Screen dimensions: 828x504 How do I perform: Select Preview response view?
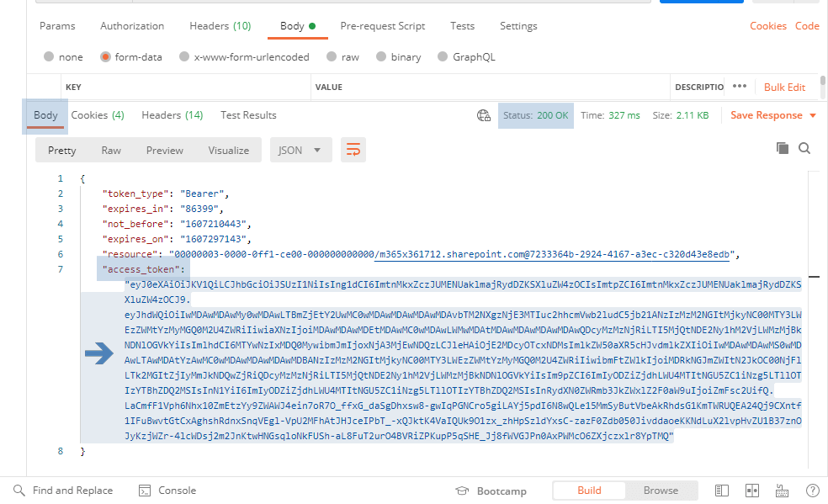pyautogui.click(x=165, y=151)
